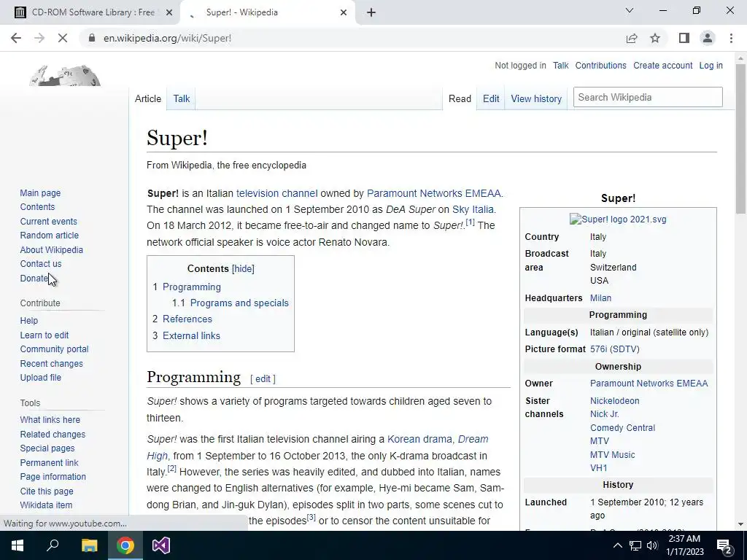This screenshot has width=747, height=560.
Task: Click the Donate sidebar link
Action: (34, 278)
